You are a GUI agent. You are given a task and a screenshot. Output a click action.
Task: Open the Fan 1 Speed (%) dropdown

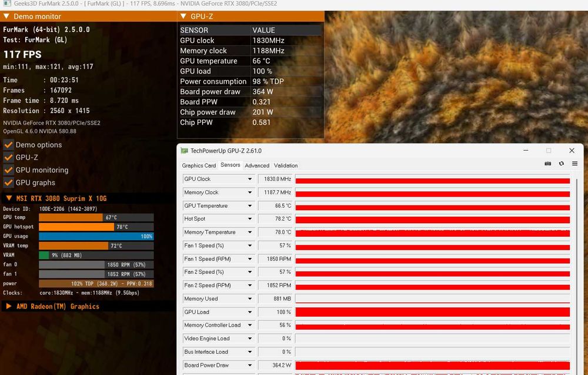[x=250, y=245]
